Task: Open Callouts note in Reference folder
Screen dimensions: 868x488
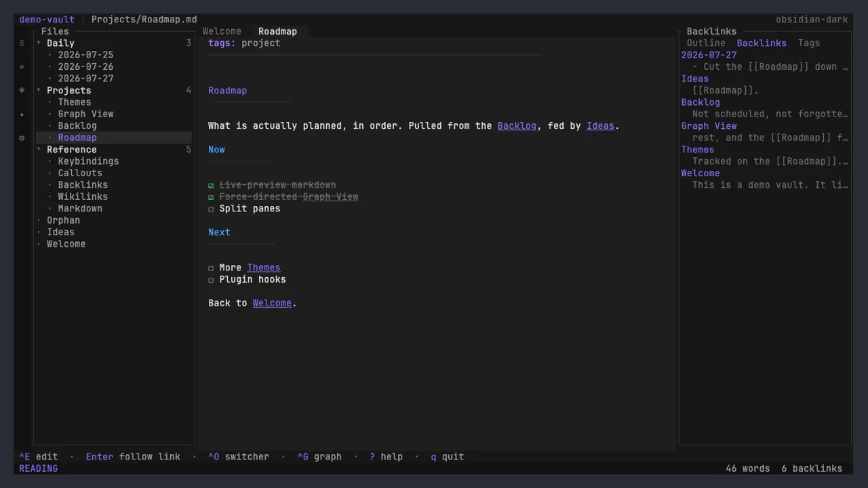Action: 80,173
